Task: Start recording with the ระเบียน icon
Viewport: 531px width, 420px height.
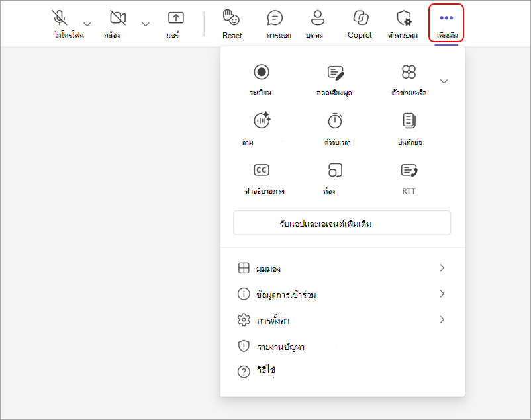Action: tap(262, 72)
